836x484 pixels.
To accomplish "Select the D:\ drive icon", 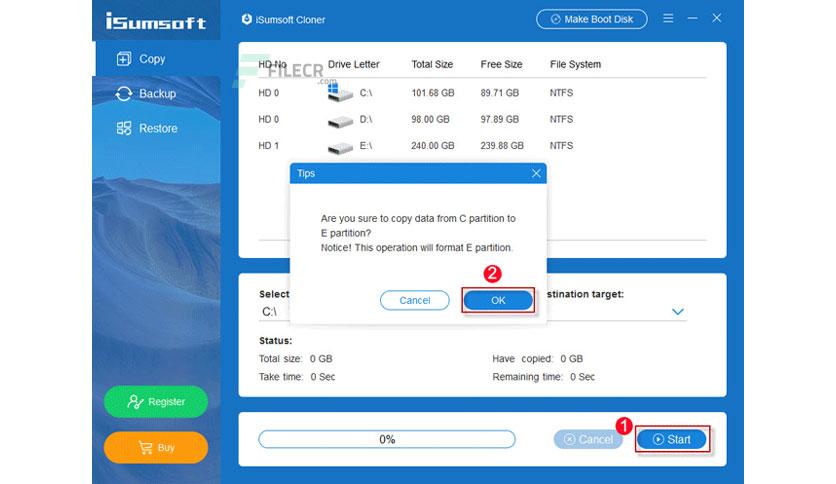I will pos(340,122).
